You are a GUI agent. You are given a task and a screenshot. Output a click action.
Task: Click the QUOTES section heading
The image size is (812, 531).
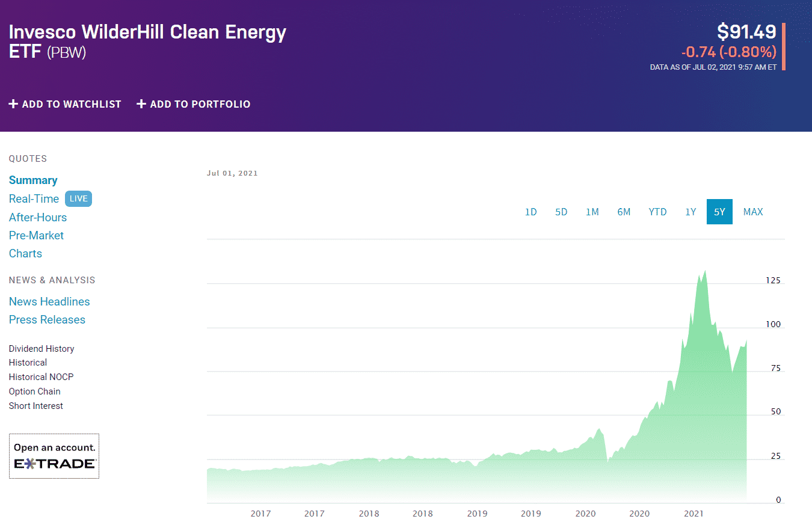pos(28,159)
